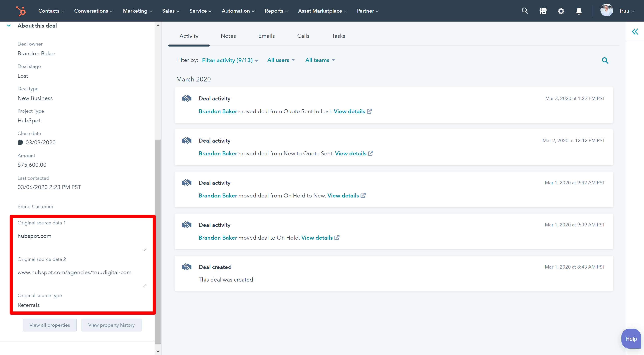Open the Reports dropdown menu

277,11
